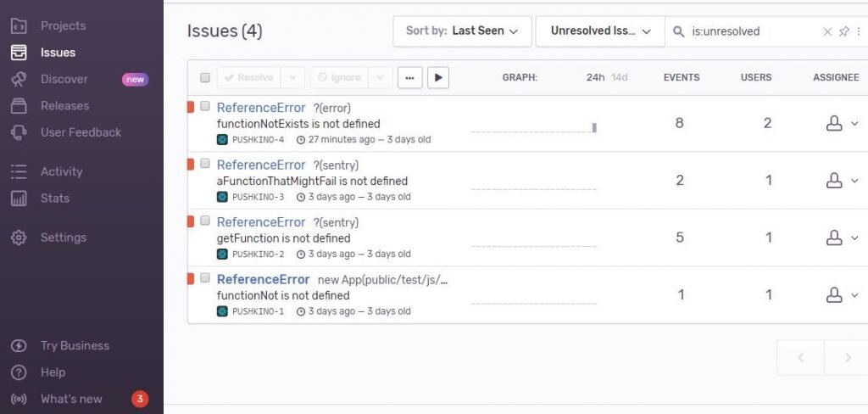Click the User Feedback headset icon

[19, 131]
